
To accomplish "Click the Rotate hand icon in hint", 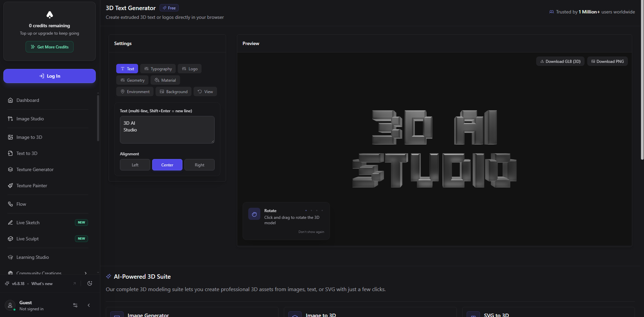I will [254, 214].
